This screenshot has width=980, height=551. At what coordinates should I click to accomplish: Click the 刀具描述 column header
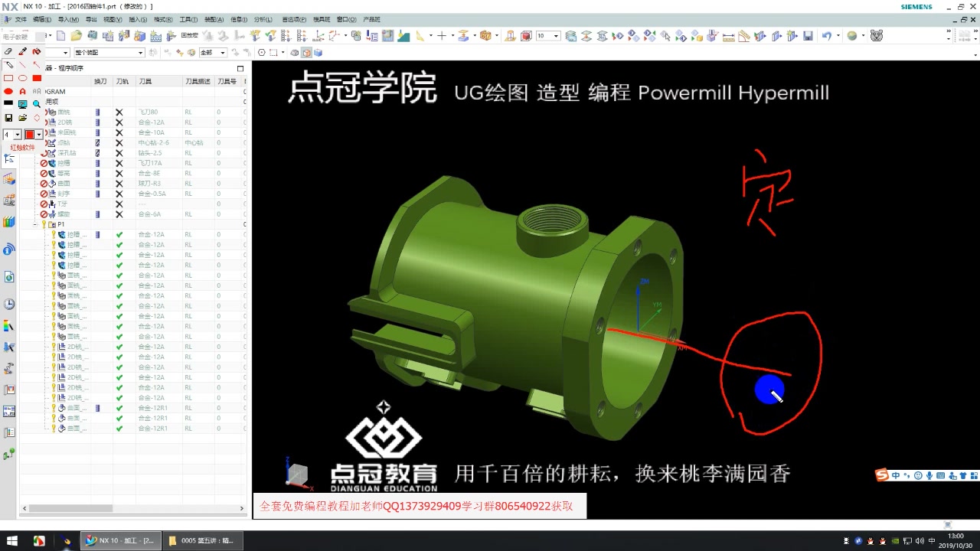tap(198, 80)
